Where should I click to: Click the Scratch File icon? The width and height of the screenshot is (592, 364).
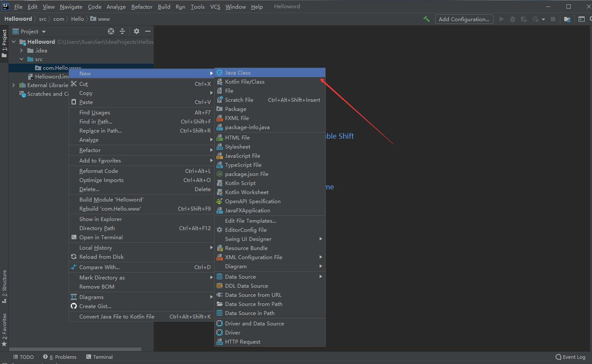[219, 100]
